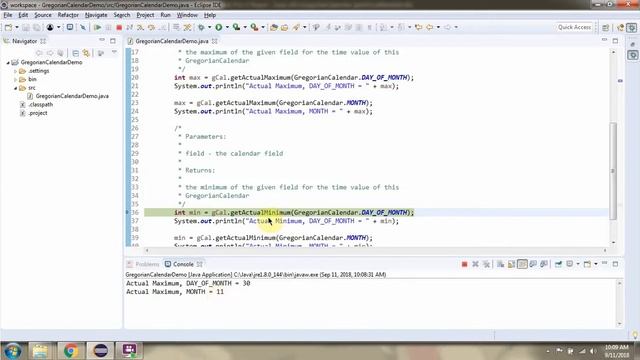Viewport: 640px width, 360px height.
Task: Collapse the GregorianCalendarDemo project node
Action: pyautogui.click(x=8, y=62)
